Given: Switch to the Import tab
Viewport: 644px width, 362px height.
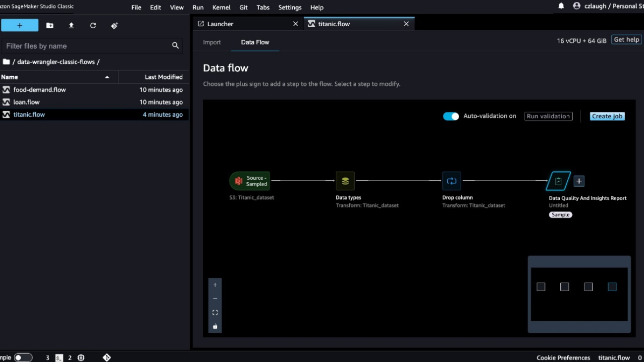Looking at the screenshot, I should coord(212,42).
